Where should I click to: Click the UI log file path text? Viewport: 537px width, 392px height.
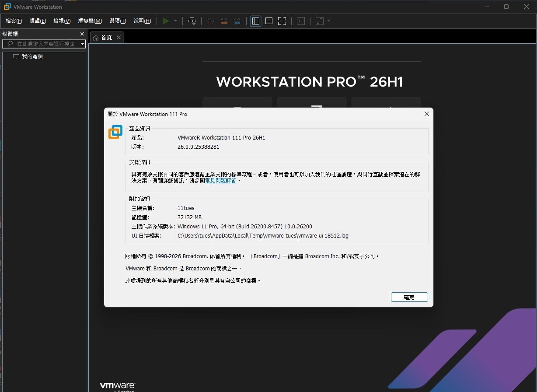click(263, 236)
